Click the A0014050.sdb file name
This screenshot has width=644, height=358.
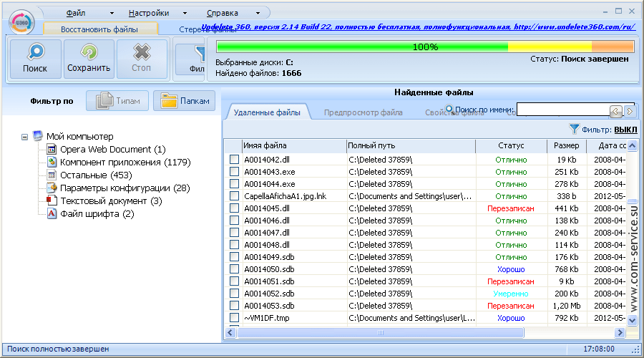[x=269, y=269]
